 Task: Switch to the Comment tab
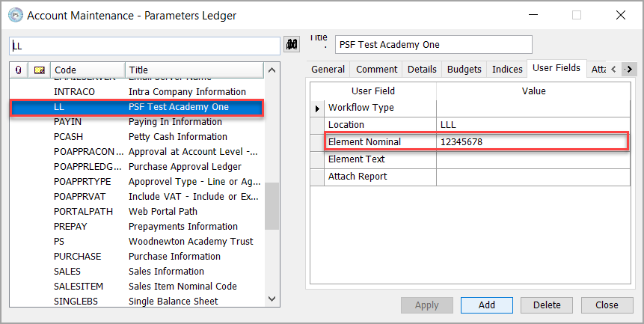click(x=376, y=69)
